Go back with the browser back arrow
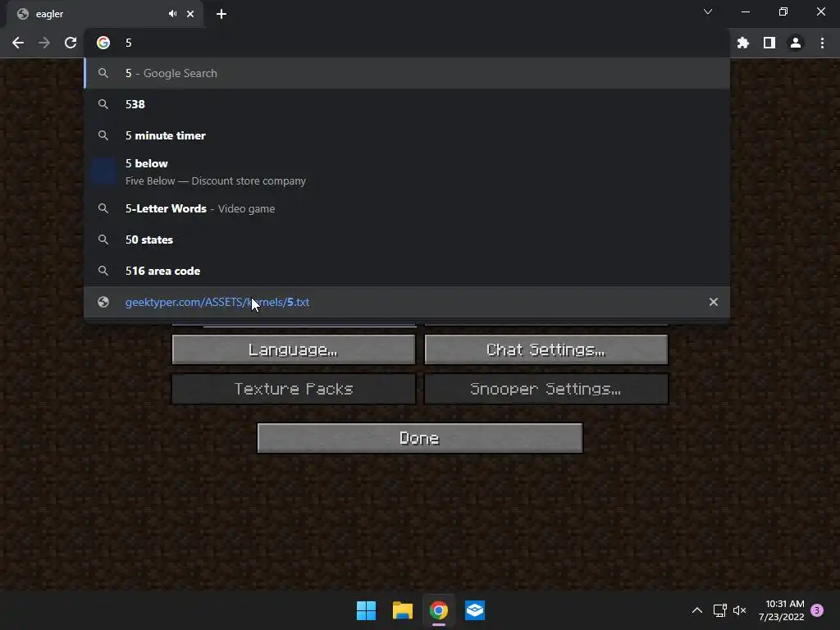 click(x=18, y=43)
